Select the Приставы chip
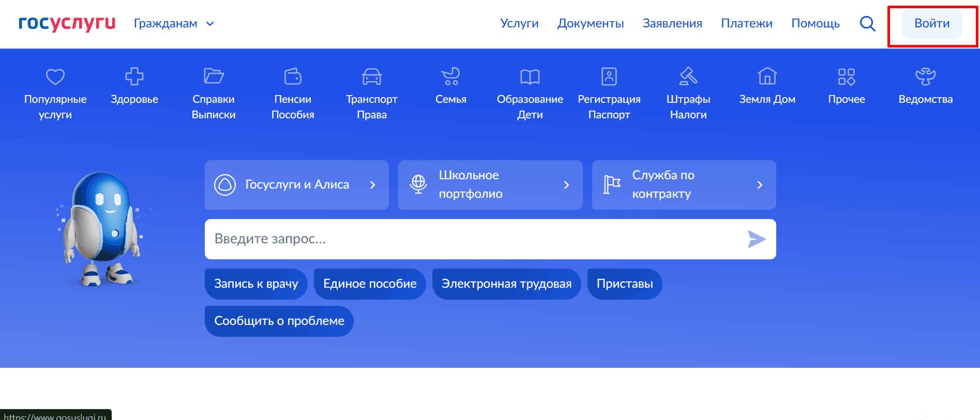The height and width of the screenshot is (420, 980). coord(625,284)
